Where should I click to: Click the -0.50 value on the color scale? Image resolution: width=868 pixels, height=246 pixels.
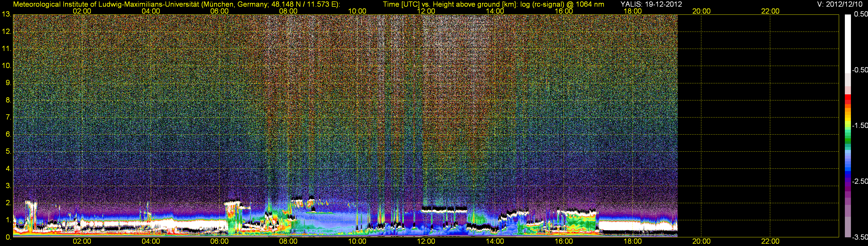click(860, 70)
